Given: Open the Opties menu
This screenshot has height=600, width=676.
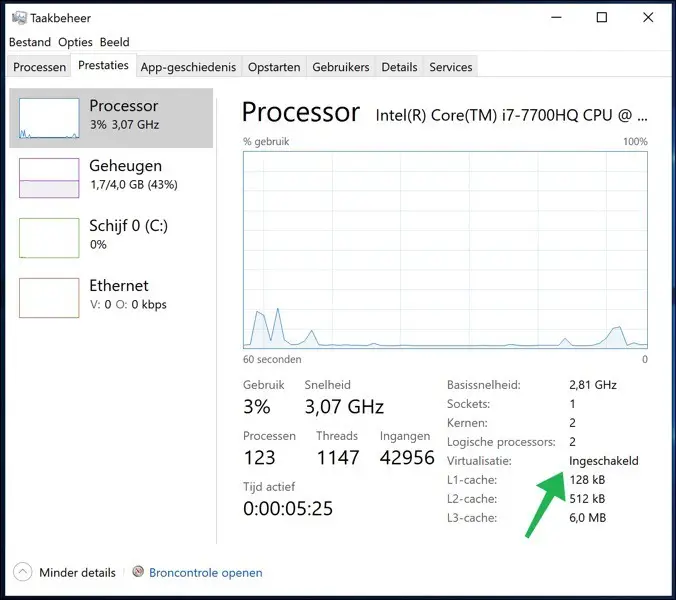Looking at the screenshot, I should point(75,42).
